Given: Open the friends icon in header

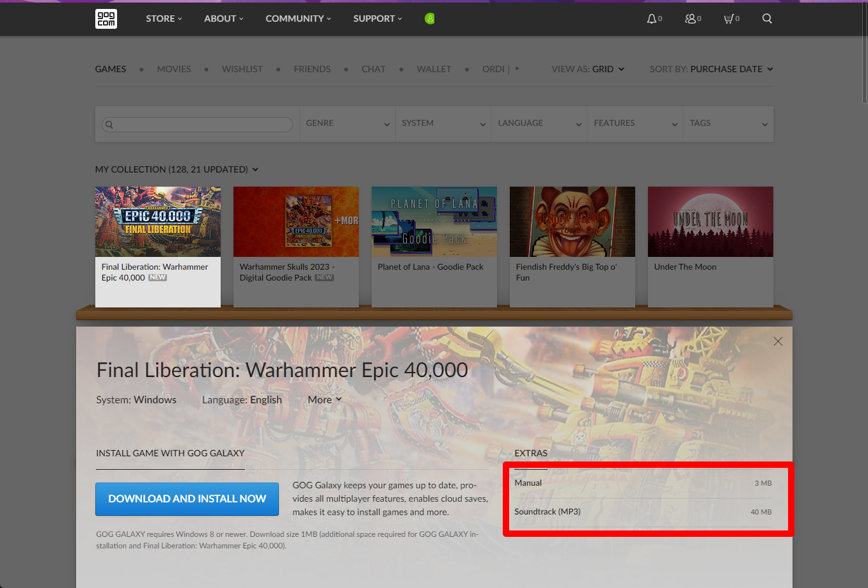Looking at the screenshot, I should (x=693, y=19).
